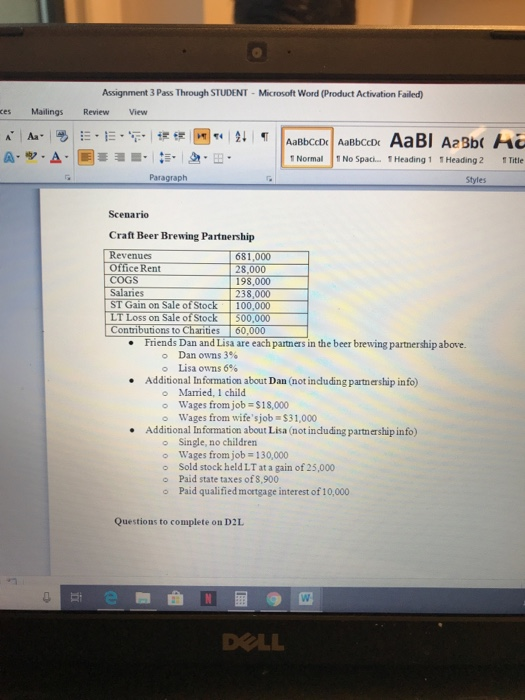Image resolution: width=525 pixels, height=700 pixels.
Task: Toggle Right-to-Left text direction
Action: pos(217,137)
